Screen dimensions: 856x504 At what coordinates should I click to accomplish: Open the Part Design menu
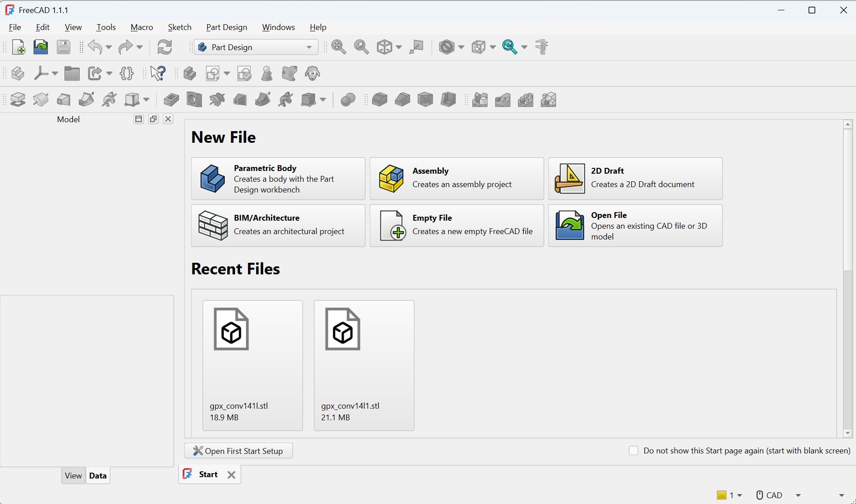point(227,27)
